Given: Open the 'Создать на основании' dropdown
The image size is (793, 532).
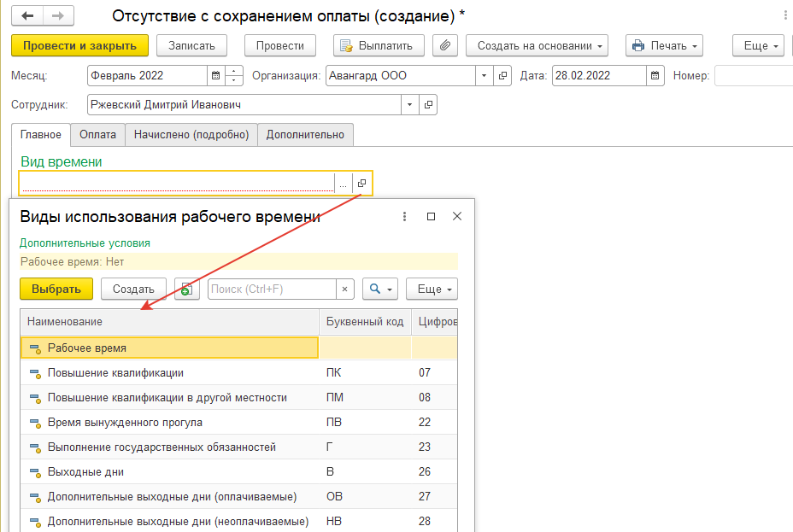Looking at the screenshot, I should tap(537, 45).
